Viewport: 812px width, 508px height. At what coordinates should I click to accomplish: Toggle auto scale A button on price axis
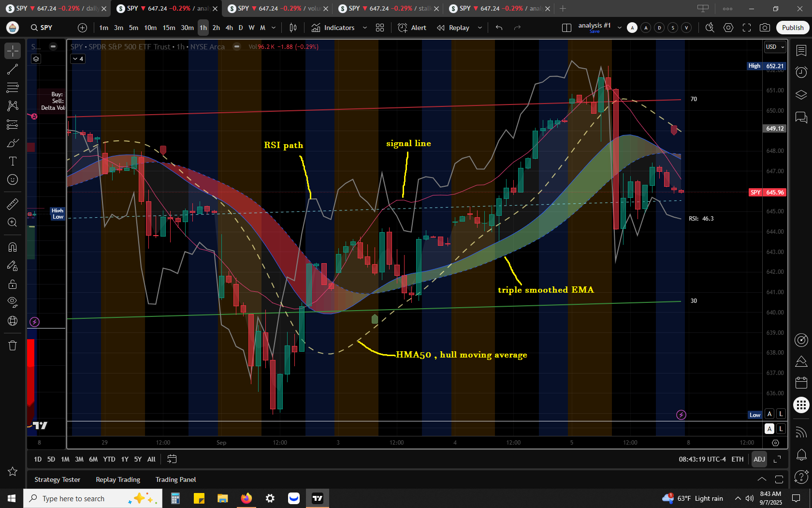point(769,414)
